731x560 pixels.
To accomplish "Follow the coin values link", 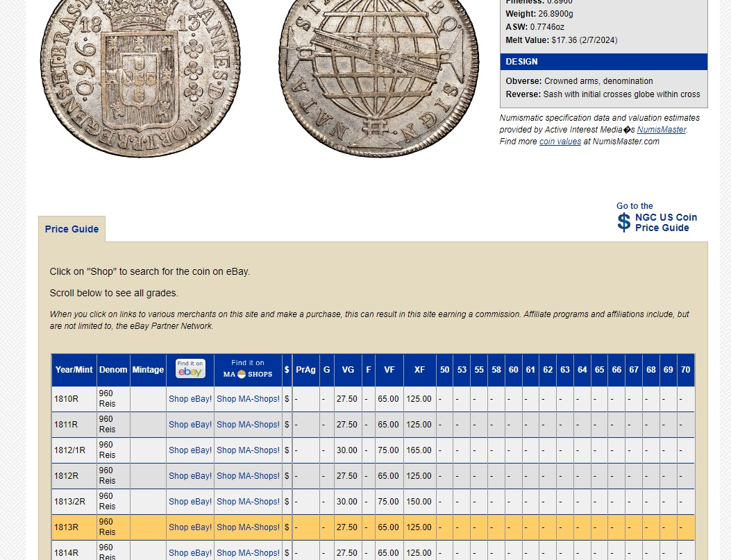I will (560, 142).
